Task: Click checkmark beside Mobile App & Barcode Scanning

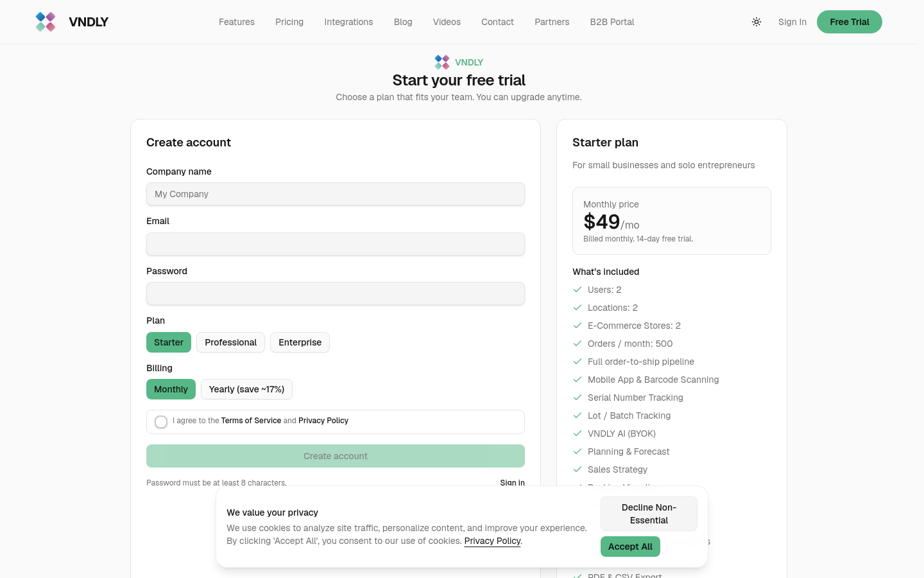Action: (577, 380)
